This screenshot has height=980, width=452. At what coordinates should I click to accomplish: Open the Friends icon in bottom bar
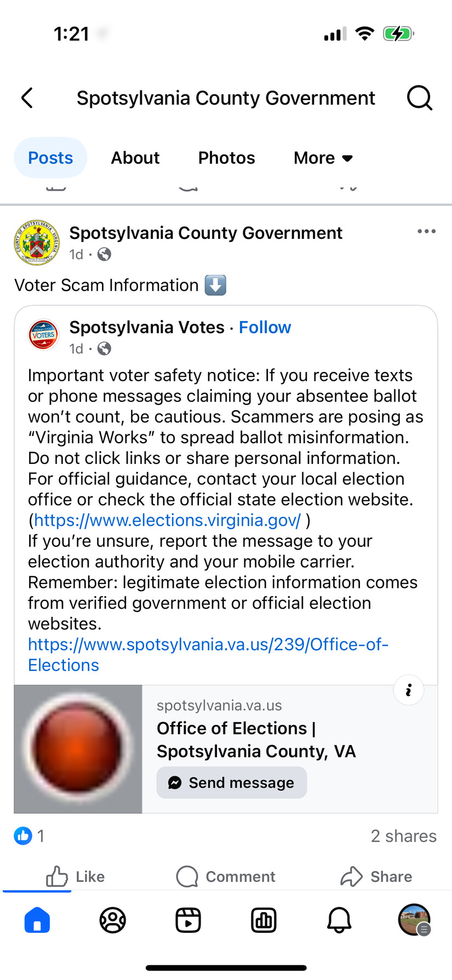tap(113, 920)
